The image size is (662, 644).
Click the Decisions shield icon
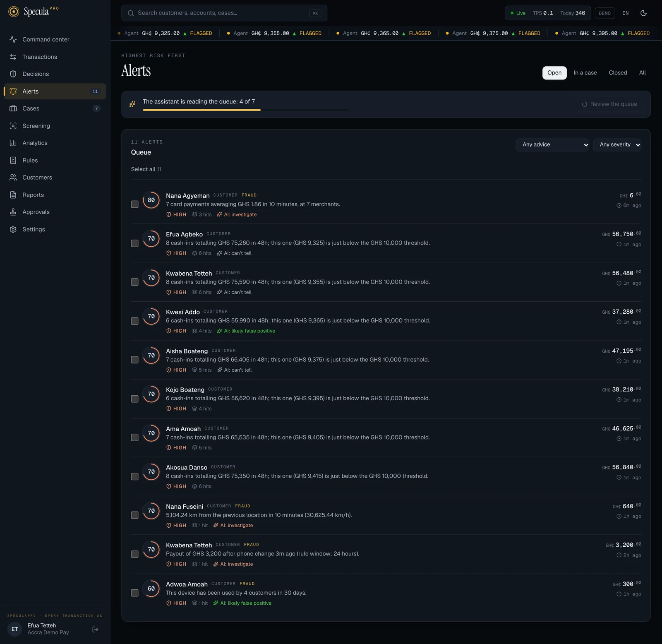(13, 74)
